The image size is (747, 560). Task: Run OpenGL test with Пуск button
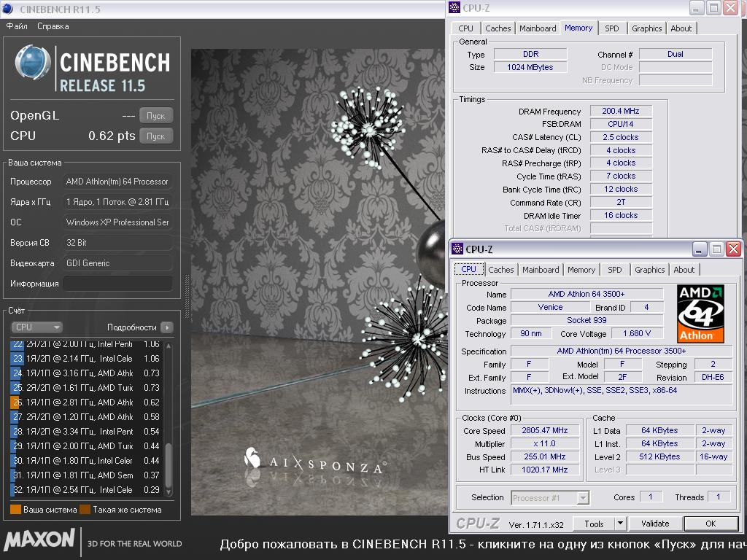coord(156,115)
